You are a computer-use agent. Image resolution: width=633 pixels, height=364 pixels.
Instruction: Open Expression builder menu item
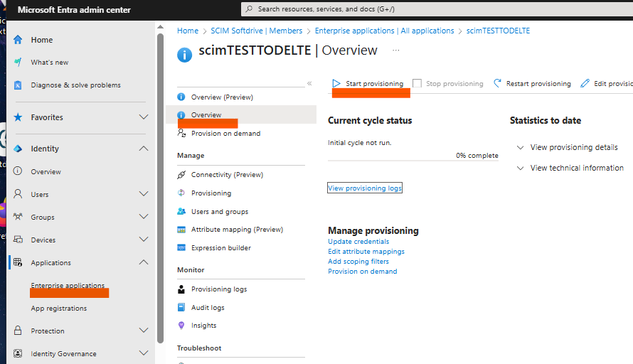[220, 248]
